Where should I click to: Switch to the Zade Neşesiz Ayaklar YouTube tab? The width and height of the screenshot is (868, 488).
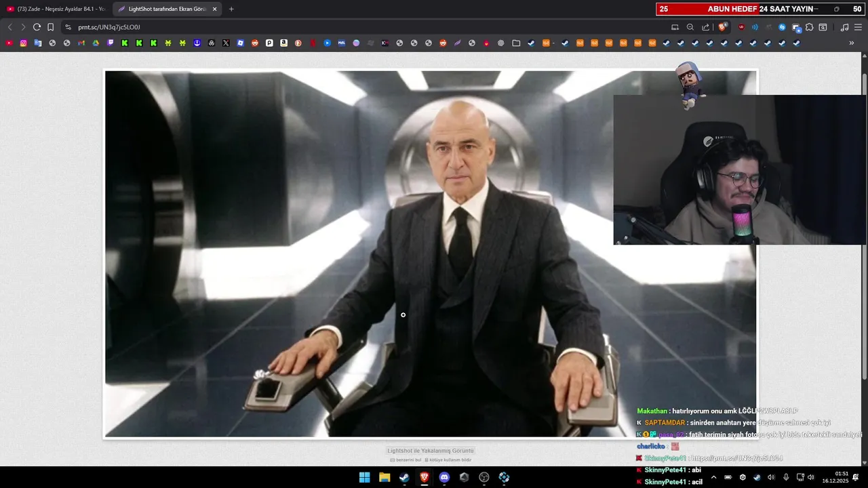point(56,9)
